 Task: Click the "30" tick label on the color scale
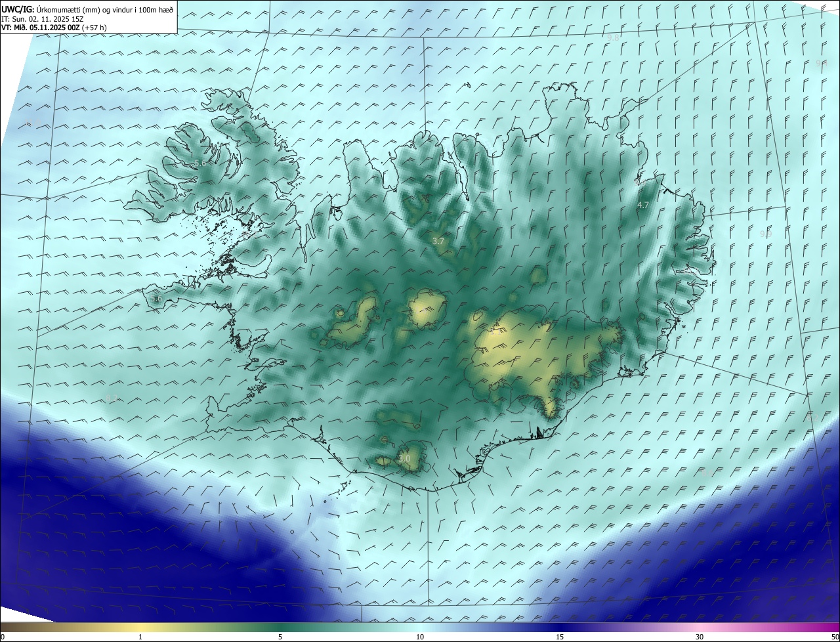click(x=700, y=637)
